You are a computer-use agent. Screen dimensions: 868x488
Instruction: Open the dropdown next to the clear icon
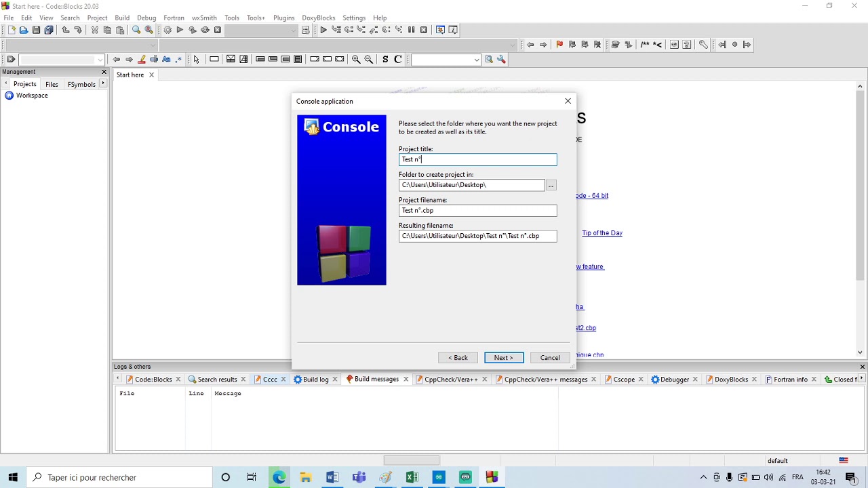100,60
